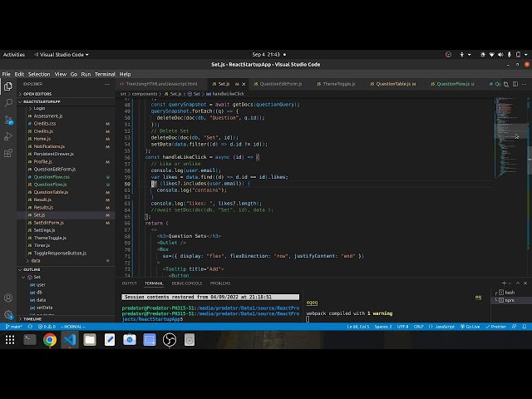The width and height of the screenshot is (532, 399).
Task: Open the Terminal menu
Action: click(x=105, y=74)
